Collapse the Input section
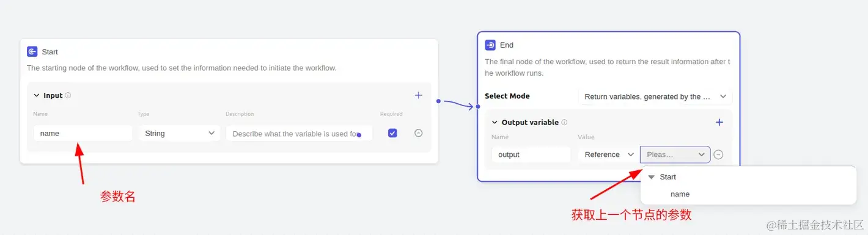This screenshot has height=235, width=868. 37,96
